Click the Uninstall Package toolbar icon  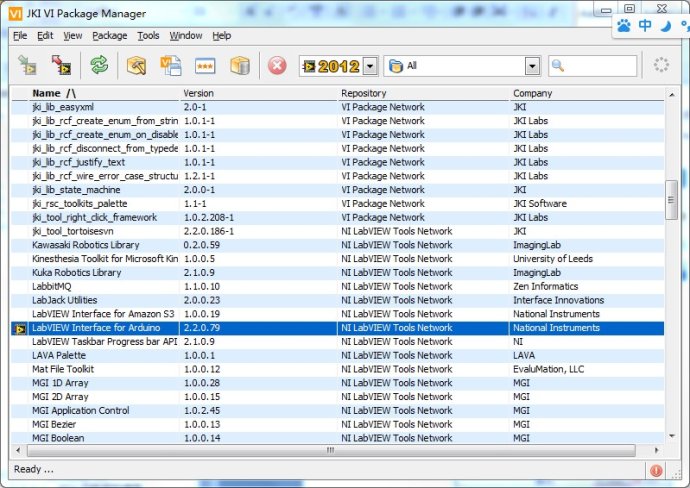(x=61, y=66)
